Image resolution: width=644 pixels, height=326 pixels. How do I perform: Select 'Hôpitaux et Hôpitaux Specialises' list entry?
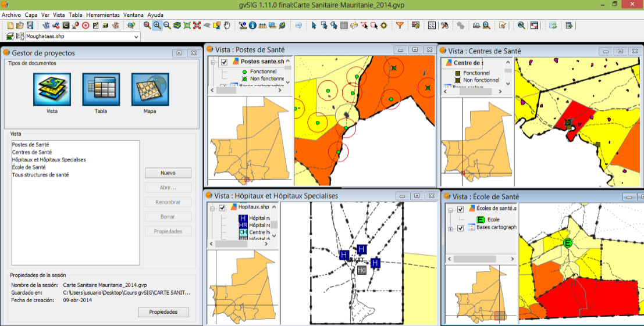(49, 160)
